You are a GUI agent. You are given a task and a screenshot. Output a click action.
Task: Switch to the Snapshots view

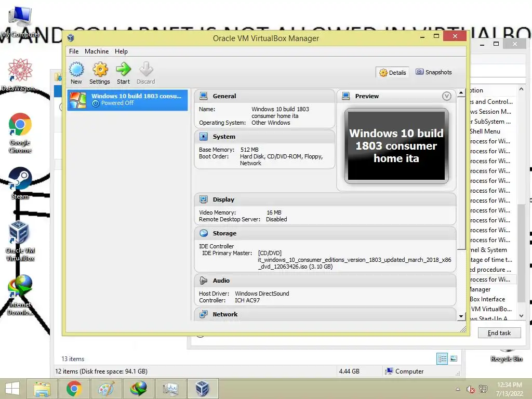pos(434,72)
